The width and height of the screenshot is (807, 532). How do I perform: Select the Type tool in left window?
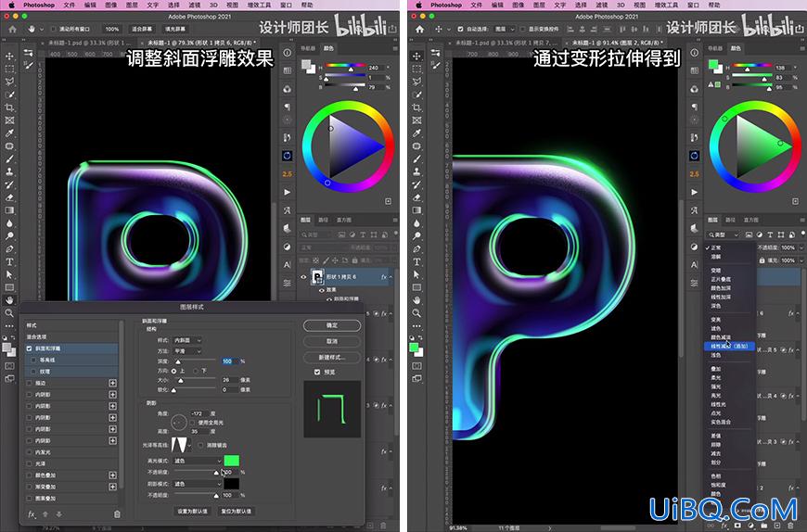coord(10,261)
